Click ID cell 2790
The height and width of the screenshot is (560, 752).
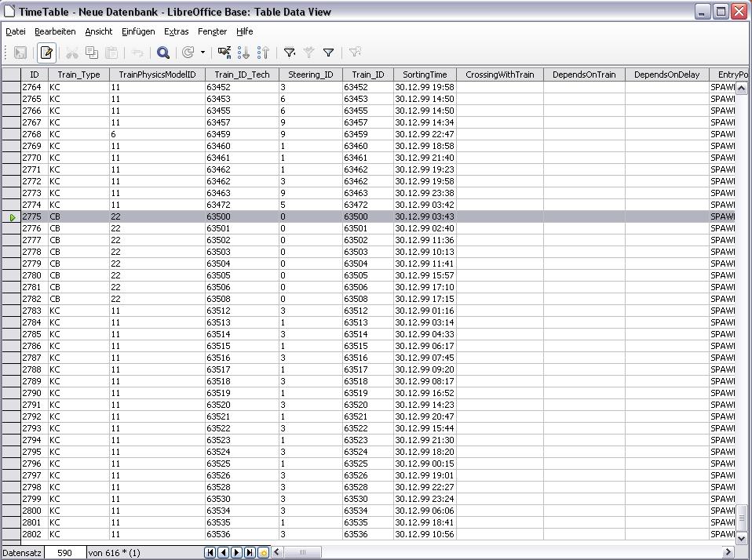pyautogui.click(x=35, y=393)
